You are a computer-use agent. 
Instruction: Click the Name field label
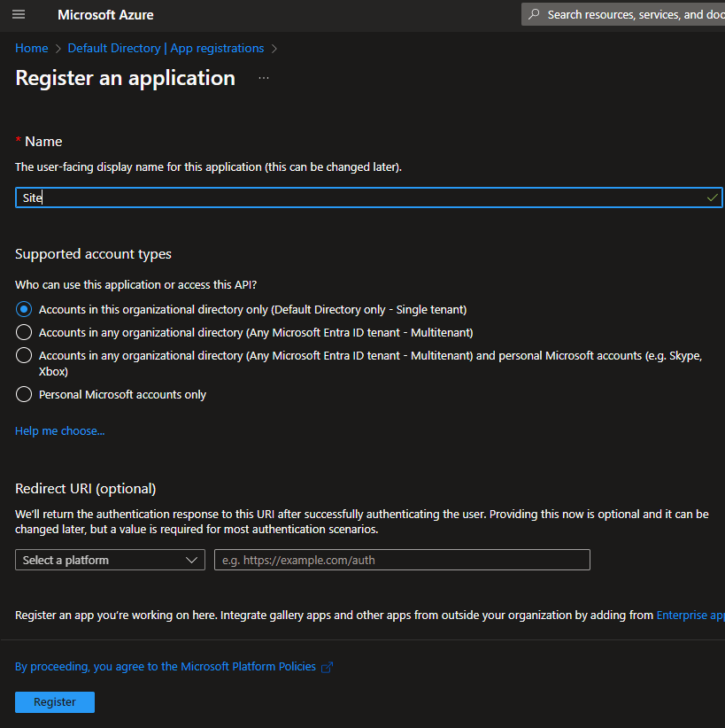[x=43, y=141]
